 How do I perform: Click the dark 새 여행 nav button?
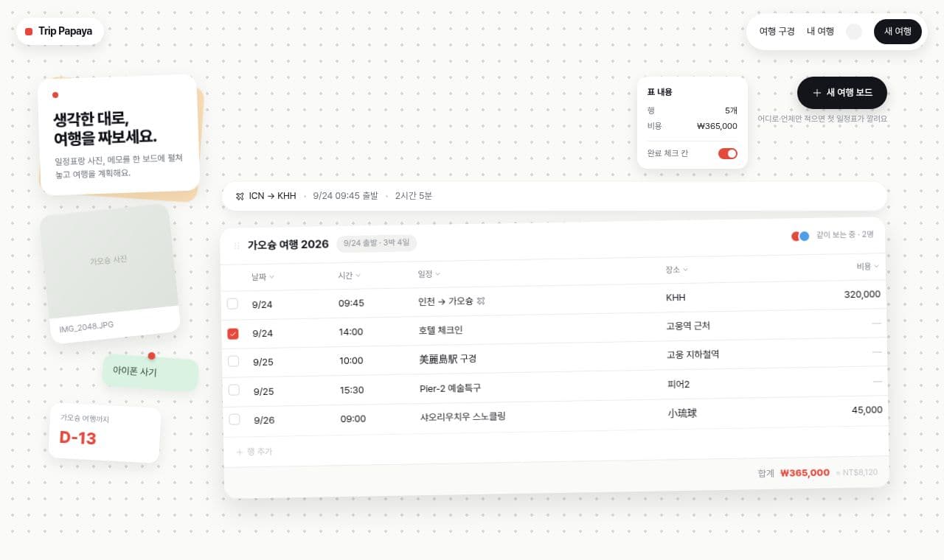tap(898, 32)
